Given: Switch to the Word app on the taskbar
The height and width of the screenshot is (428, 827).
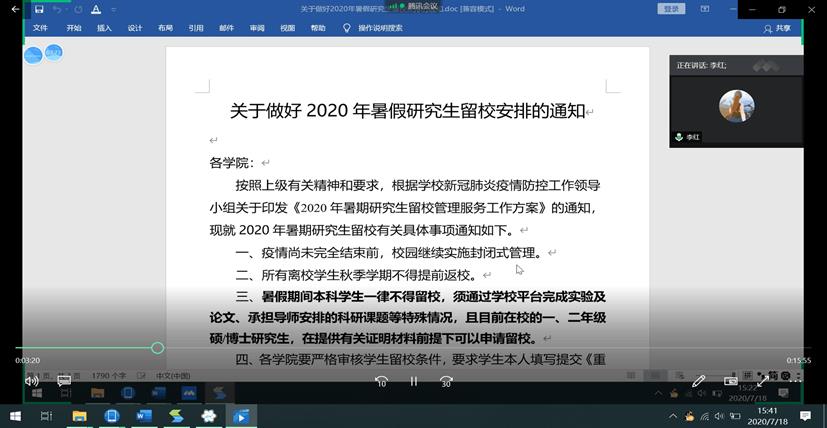Looking at the screenshot, I should pos(143,416).
